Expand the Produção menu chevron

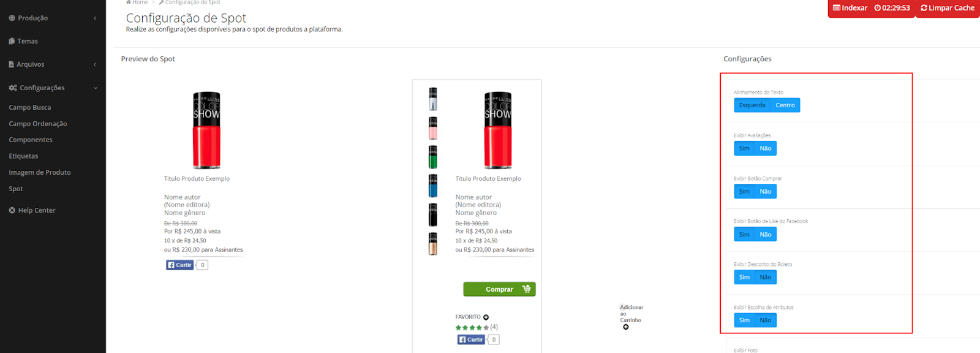pyautogui.click(x=95, y=18)
